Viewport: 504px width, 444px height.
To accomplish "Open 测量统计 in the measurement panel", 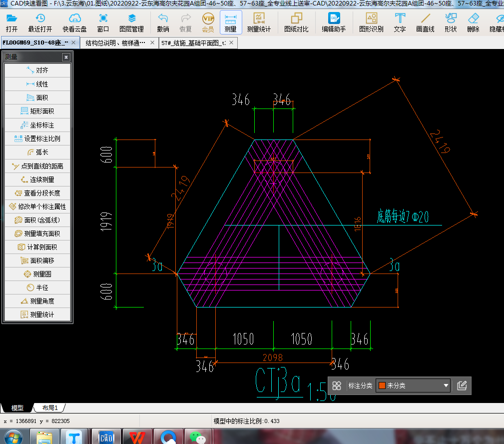I will 37,314.
